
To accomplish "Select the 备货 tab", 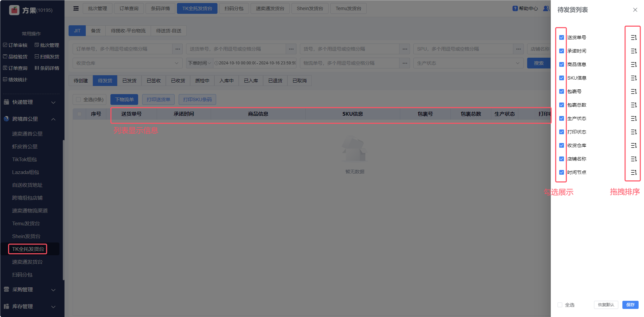I will 96,31.
